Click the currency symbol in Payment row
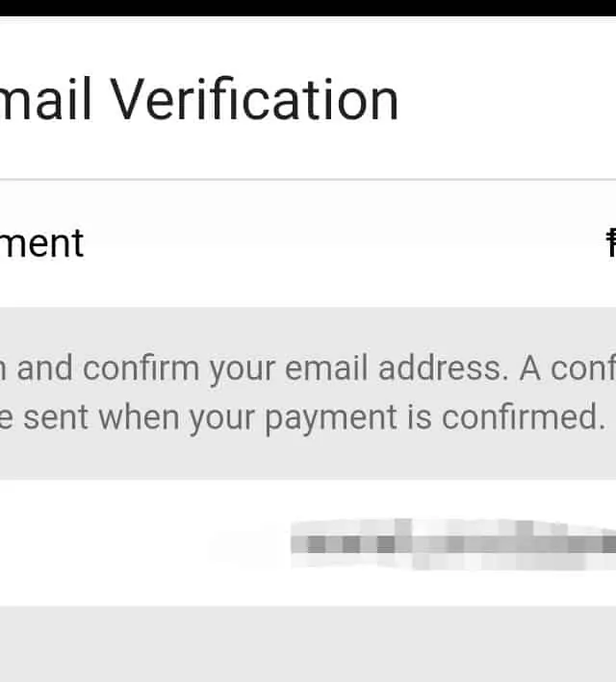Image resolution: width=616 pixels, height=682 pixels. (610, 243)
